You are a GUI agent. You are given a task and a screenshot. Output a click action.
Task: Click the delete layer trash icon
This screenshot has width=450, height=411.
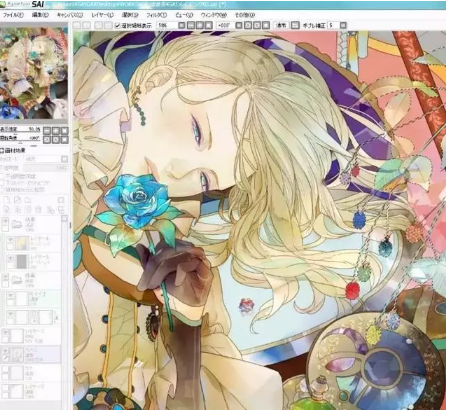click(39, 210)
